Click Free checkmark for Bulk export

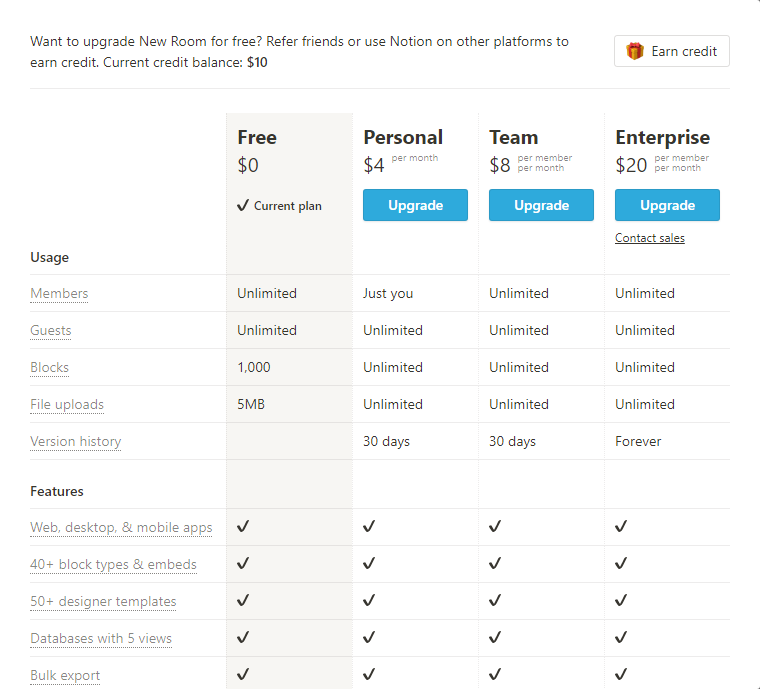[x=243, y=674]
